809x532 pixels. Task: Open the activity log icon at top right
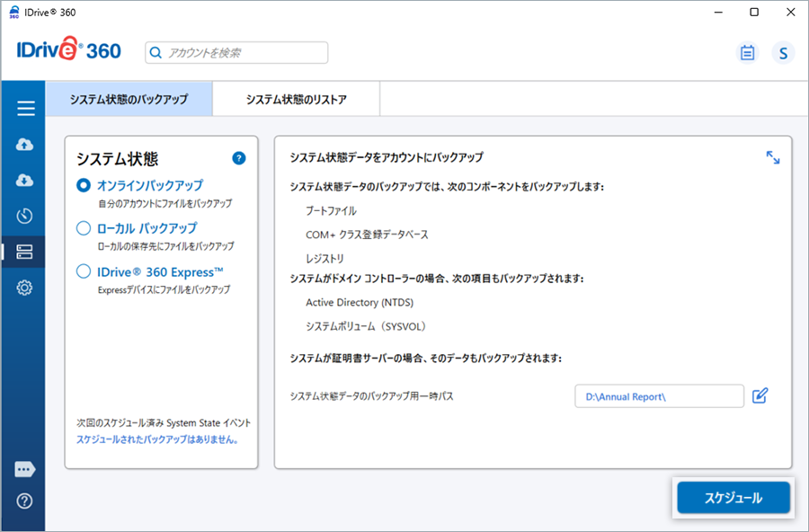pyautogui.click(x=747, y=53)
